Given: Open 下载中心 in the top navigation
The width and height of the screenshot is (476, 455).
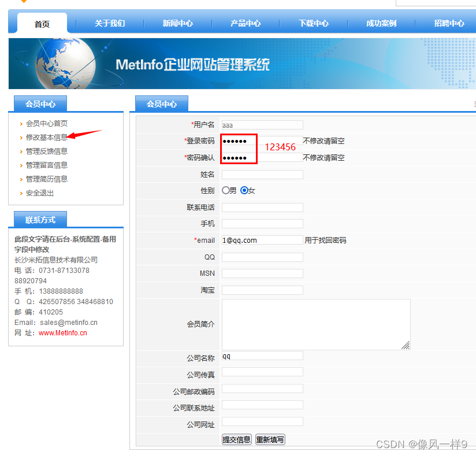Looking at the screenshot, I should (314, 23).
